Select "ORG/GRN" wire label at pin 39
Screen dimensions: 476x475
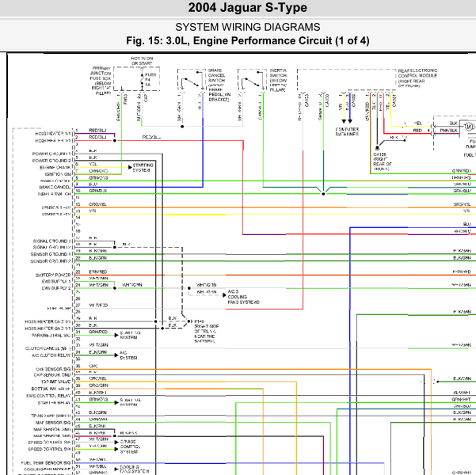[98, 386]
